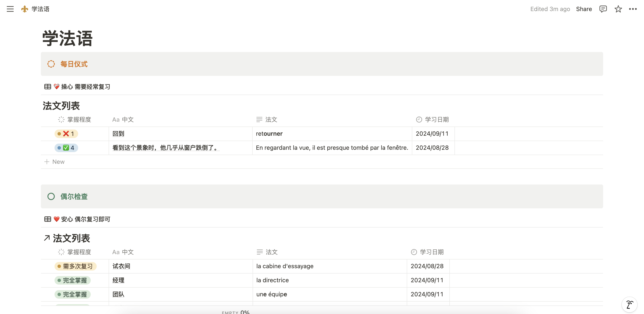
Task: Click the New row button
Action: [x=55, y=162]
